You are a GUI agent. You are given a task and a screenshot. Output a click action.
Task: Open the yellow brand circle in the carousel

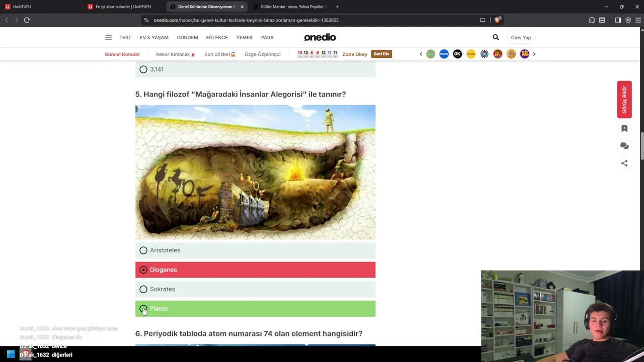(x=471, y=54)
